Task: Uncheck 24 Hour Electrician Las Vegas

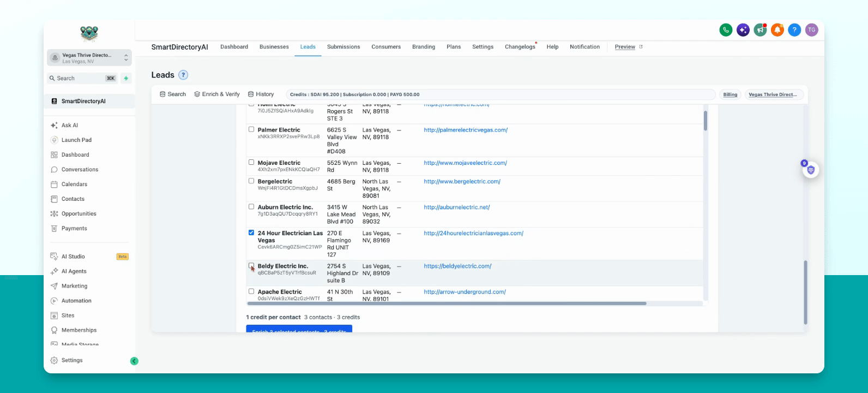Action: click(x=251, y=233)
